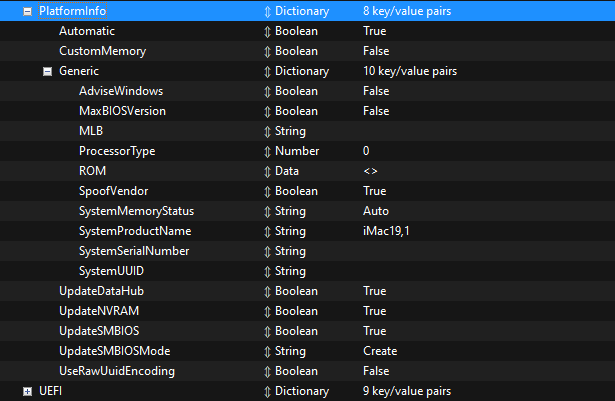Collapse the PlatformInfo dictionary node
The height and width of the screenshot is (401, 615).
[x=28, y=11]
